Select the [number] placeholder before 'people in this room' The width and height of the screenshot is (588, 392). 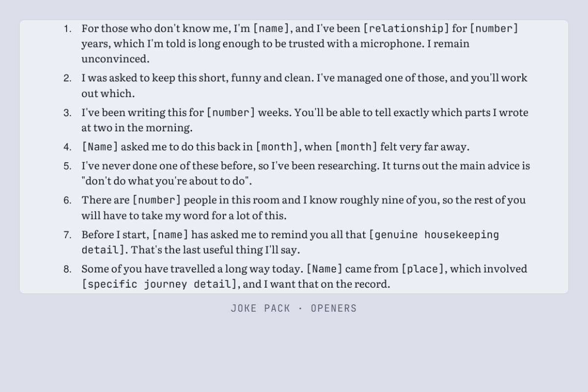pyautogui.click(x=157, y=200)
